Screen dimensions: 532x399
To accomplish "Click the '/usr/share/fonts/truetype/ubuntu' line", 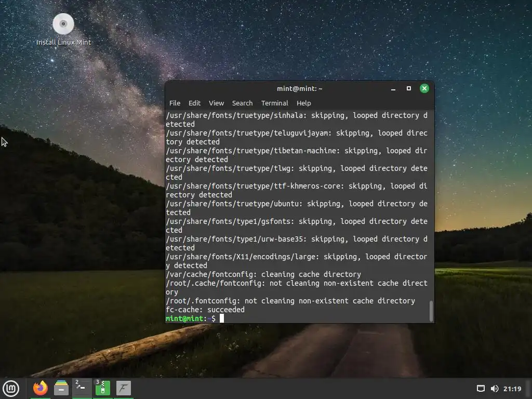I will tap(297, 208).
